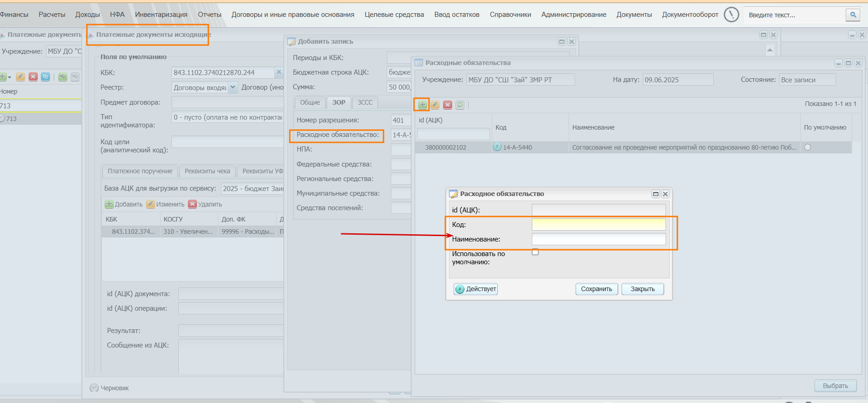Click the Сохранить button
The width and height of the screenshot is (868, 403).
(x=596, y=289)
